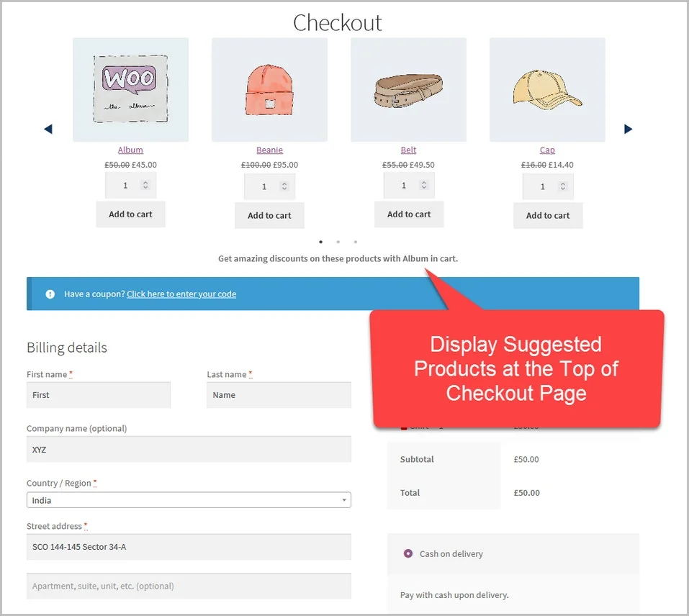Add the Beanie to cart

269,215
